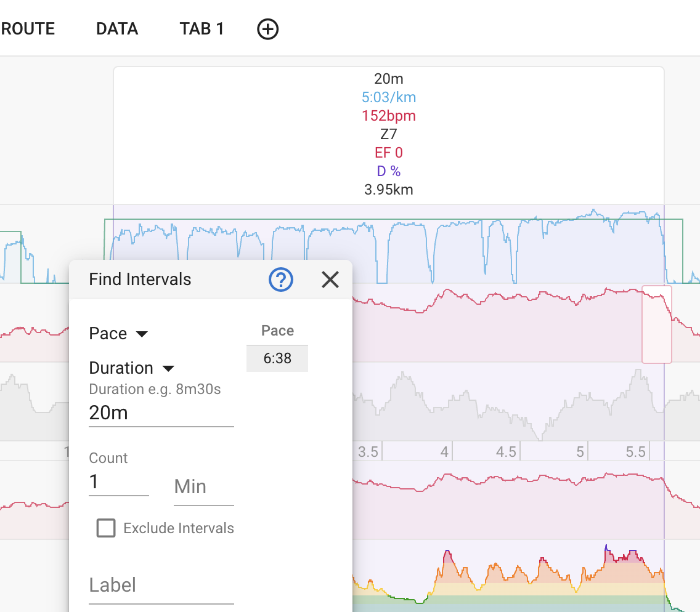The width and height of the screenshot is (700, 612).
Task: Close the Find Intervals dialog
Action: [330, 280]
